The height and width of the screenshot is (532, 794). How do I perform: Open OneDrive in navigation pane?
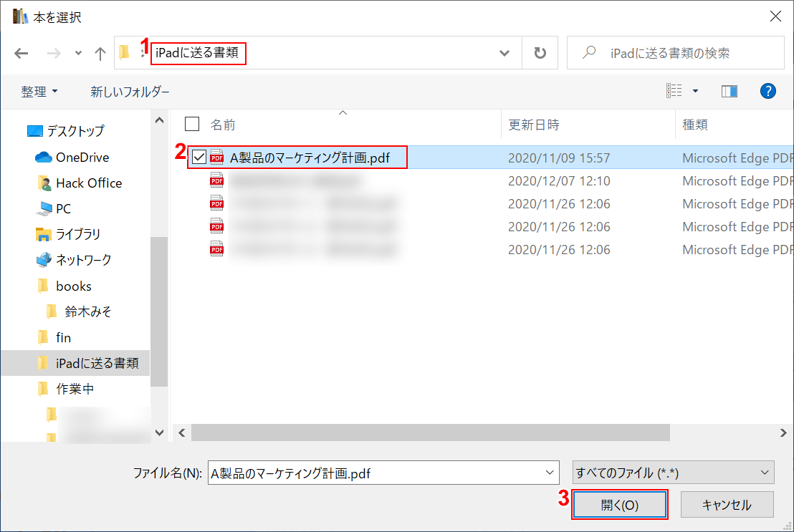pos(82,158)
